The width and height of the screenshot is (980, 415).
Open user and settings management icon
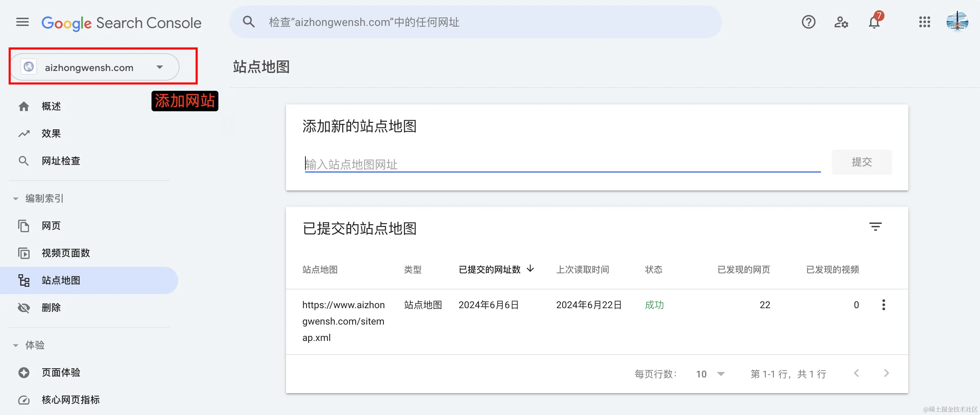[841, 22]
